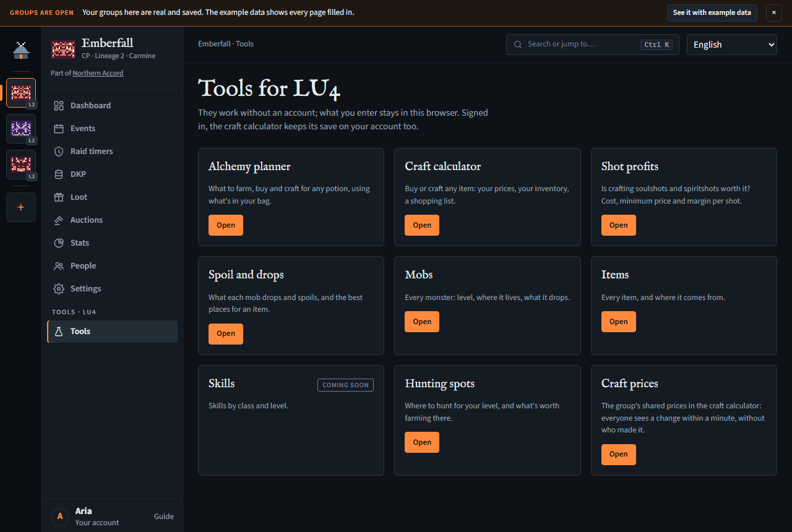Go to Dashboard in the sidebar
The width and height of the screenshot is (792, 532).
113,106
